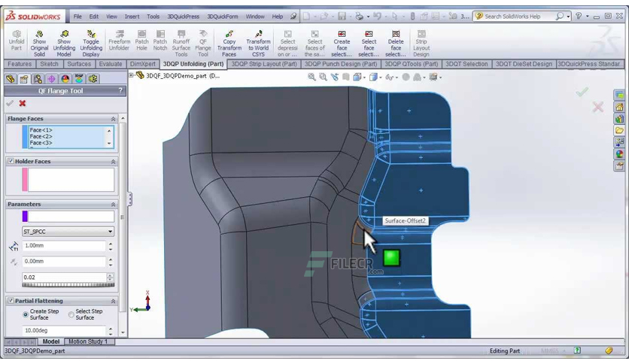Open the ST_SPCC material dropdown
Screen dimensions: 629x364
point(110,232)
